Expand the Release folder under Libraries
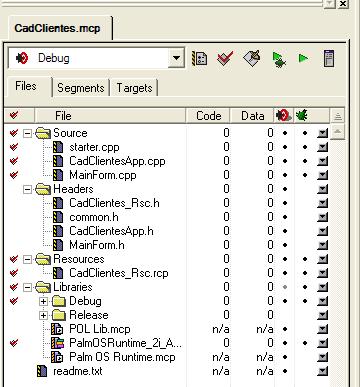The image size is (360, 387). click(43, 315)
